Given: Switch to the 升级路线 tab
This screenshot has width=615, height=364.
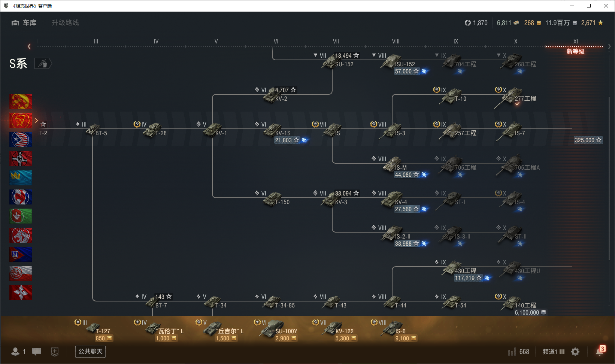Looking at the screenshot, I should click(65, 23).
